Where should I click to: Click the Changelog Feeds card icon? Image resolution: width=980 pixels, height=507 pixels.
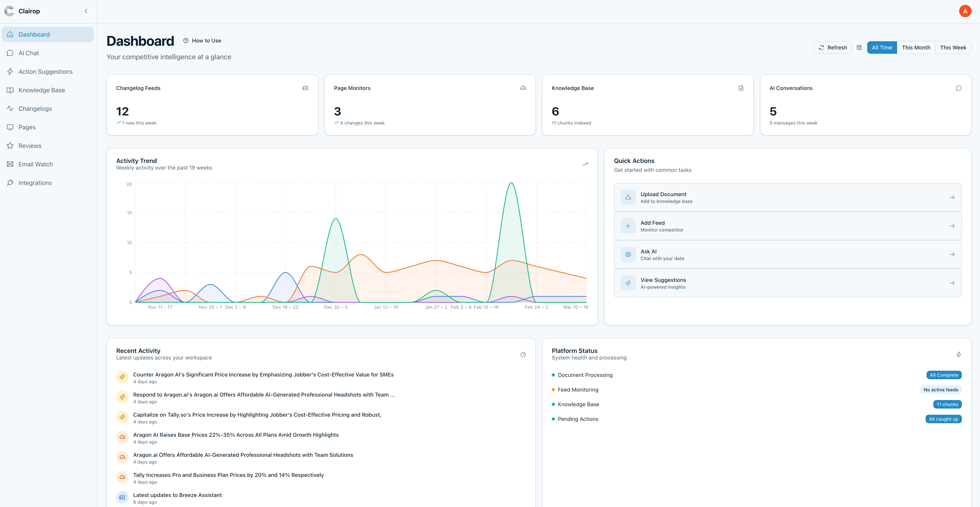(305, 88)
